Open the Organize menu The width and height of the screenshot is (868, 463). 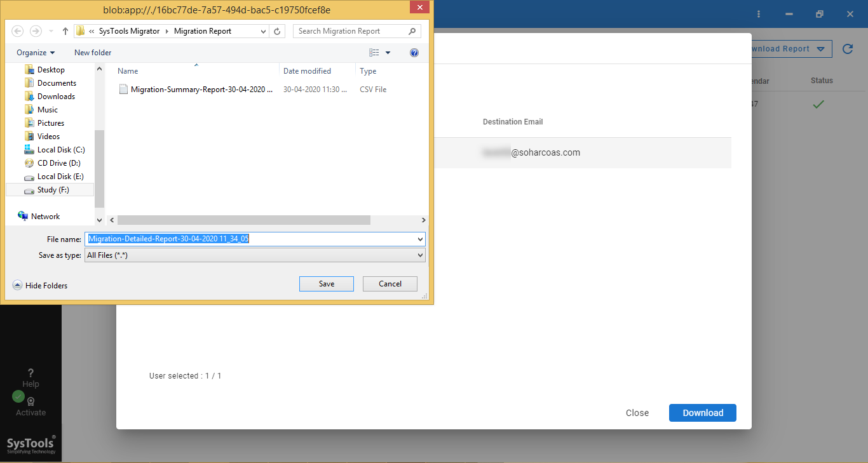[x=36, y=53]
